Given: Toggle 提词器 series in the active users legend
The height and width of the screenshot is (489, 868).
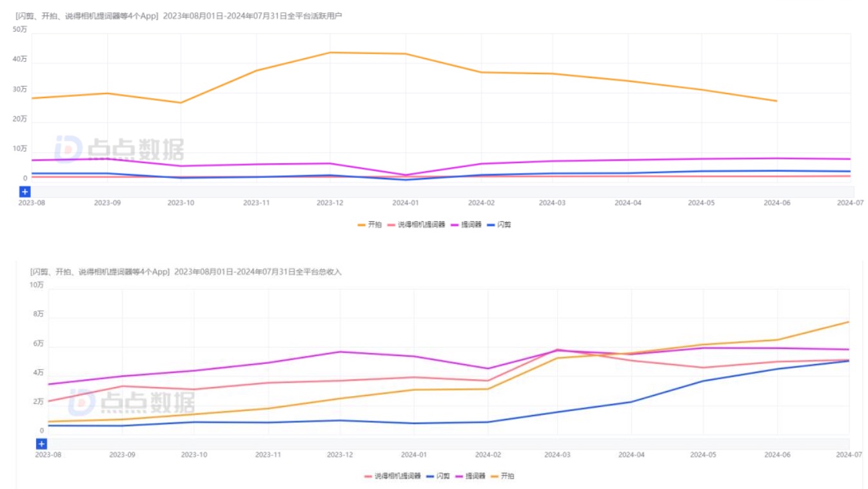Looking at the screenshot, I should (466, 225).
